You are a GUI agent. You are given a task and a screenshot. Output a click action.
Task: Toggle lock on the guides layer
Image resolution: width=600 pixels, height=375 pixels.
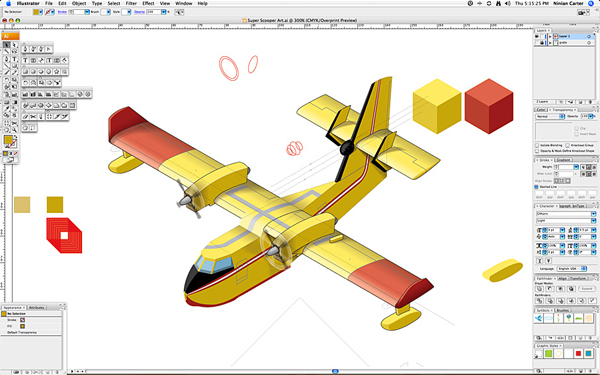(542, 43)
